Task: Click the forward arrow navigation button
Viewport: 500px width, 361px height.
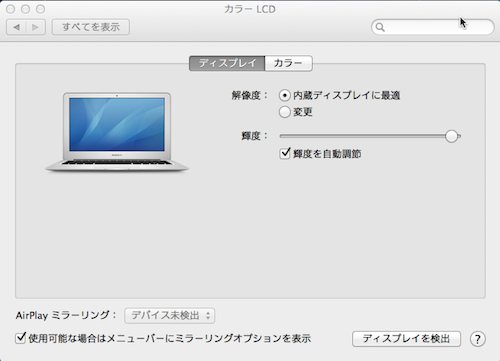Action: (x=36, y=27)
